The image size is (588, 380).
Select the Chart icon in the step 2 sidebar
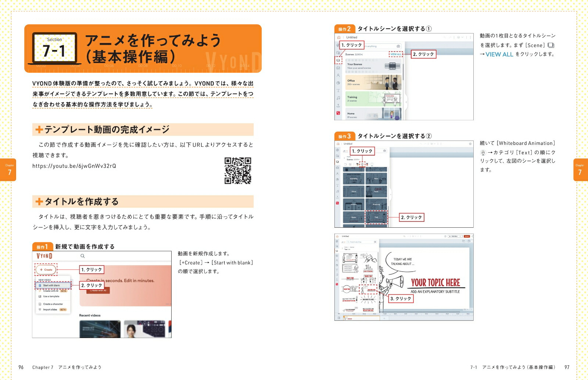[338, 83]
